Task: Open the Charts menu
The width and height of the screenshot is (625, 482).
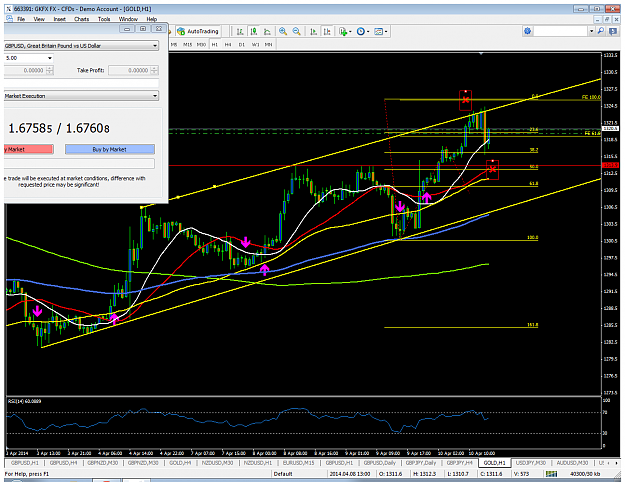Action: [82, 19]
